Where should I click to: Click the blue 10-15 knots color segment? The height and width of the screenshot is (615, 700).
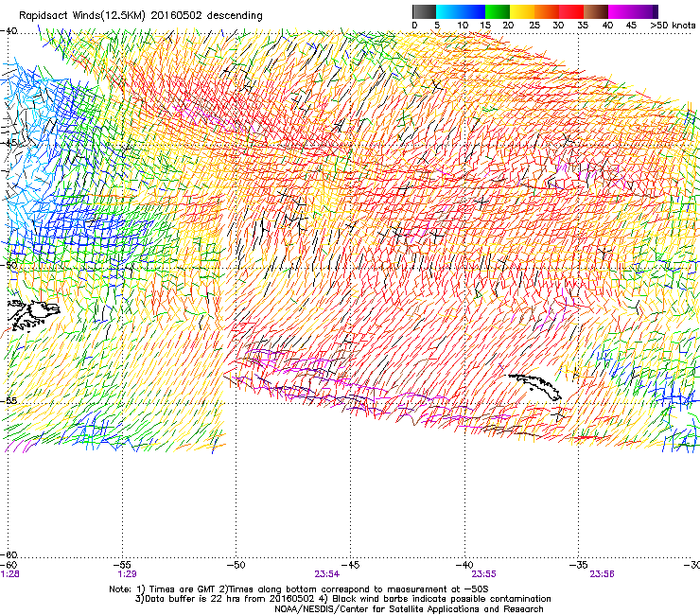click(x=473, y=11)
